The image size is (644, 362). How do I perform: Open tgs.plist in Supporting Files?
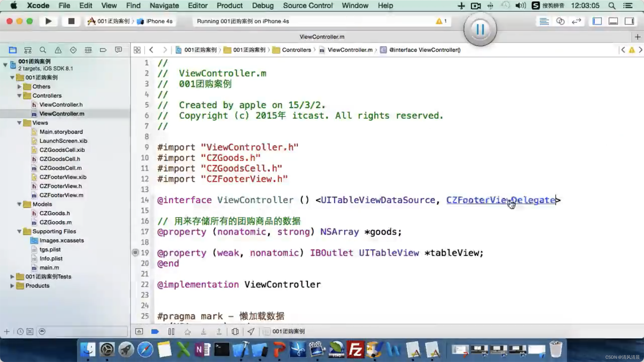(50, 249)
